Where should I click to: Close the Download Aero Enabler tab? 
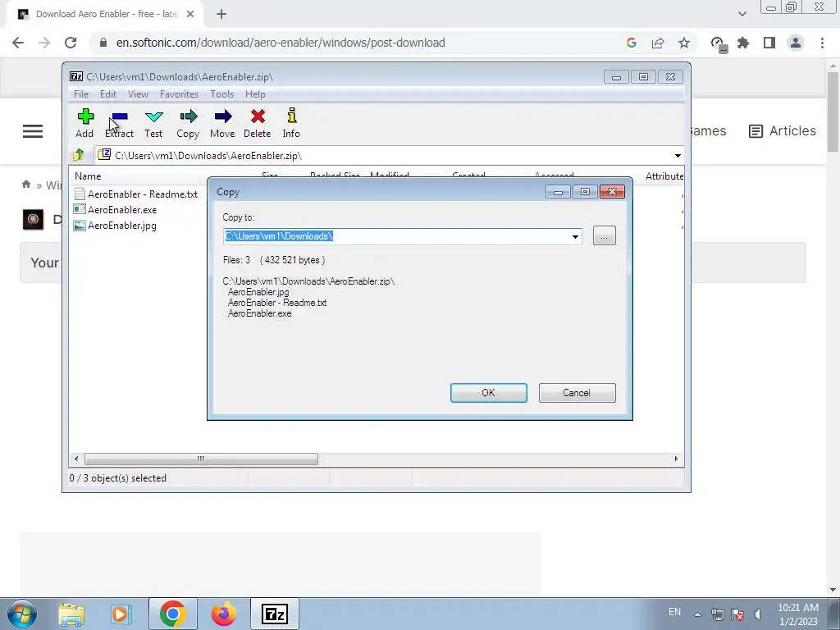pyautogui.click(x=190, y=14)
